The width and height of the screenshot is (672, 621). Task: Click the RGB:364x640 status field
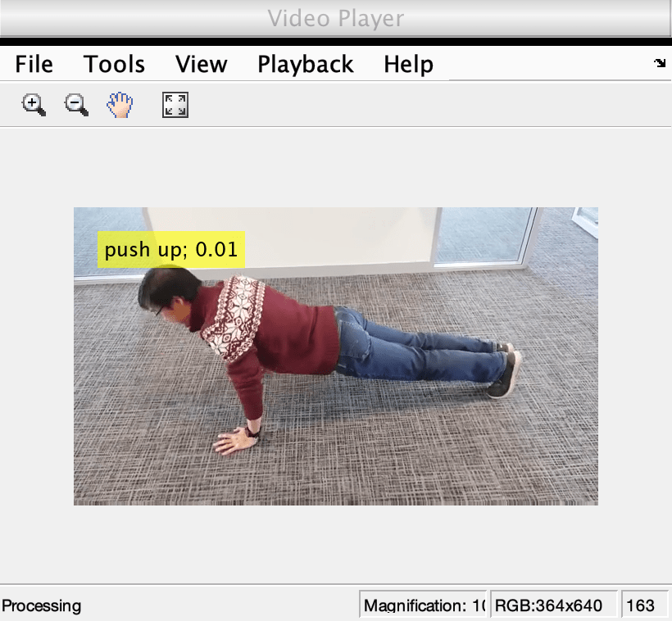coord(554,605)
